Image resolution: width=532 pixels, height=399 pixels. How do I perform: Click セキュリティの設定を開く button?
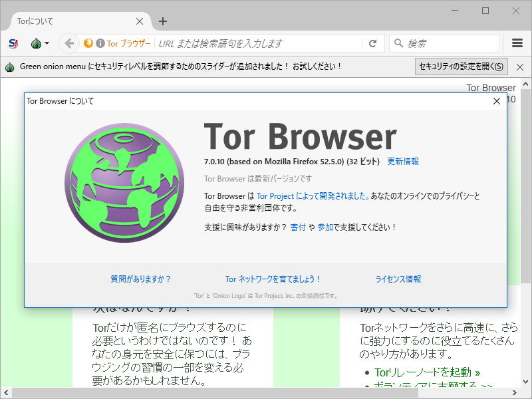coord(461,66)
